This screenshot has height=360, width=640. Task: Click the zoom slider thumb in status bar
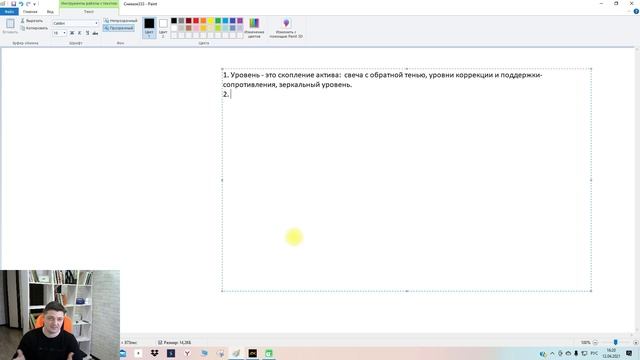coord(616,342)
